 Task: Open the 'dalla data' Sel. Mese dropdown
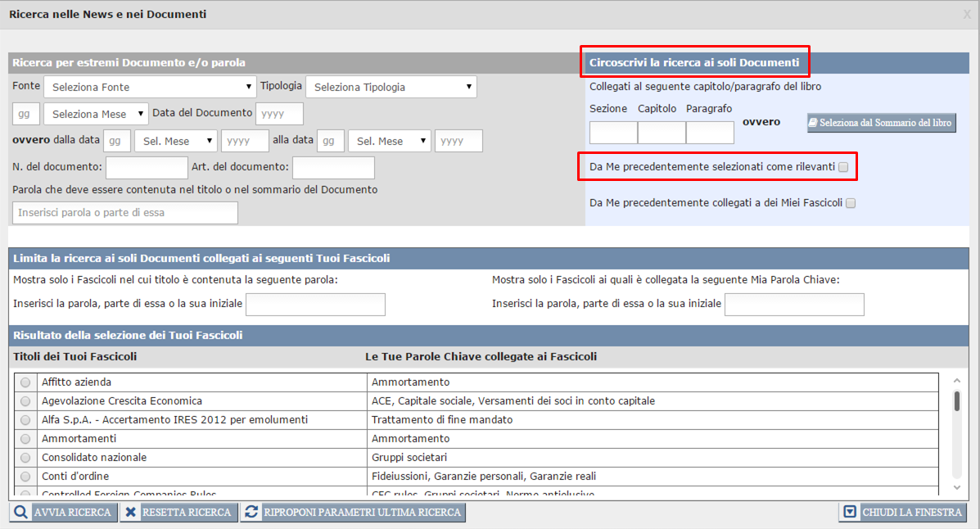(175, 141)
